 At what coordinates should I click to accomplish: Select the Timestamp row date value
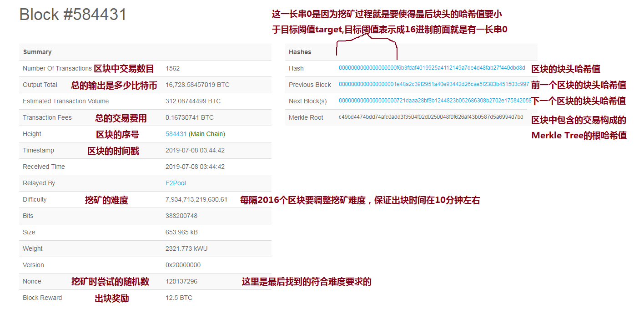point(195,150)
